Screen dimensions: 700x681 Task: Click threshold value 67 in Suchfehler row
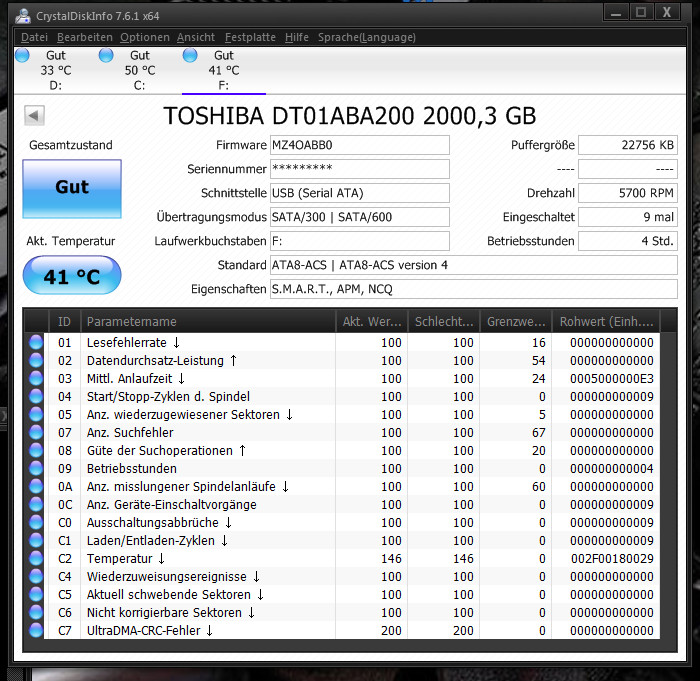[x=538, y=432]
